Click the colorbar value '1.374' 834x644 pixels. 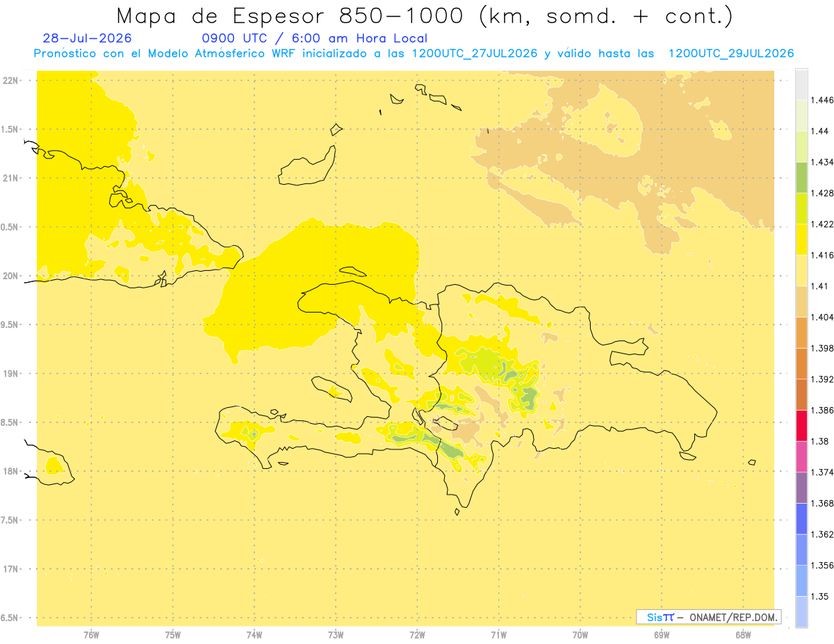click(822, 472)
